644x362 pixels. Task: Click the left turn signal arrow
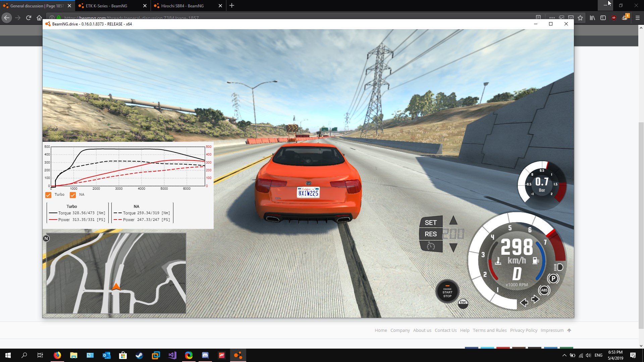coord(524,303)
